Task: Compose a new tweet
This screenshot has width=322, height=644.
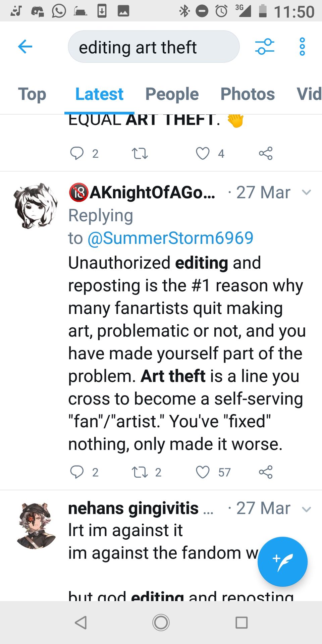Action: 282,561
